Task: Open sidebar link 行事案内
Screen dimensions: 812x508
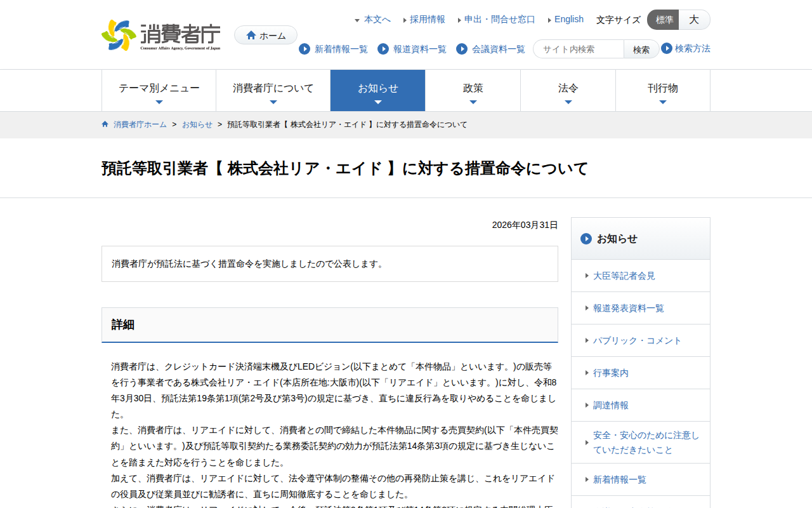Action: (x=611, y=373)
